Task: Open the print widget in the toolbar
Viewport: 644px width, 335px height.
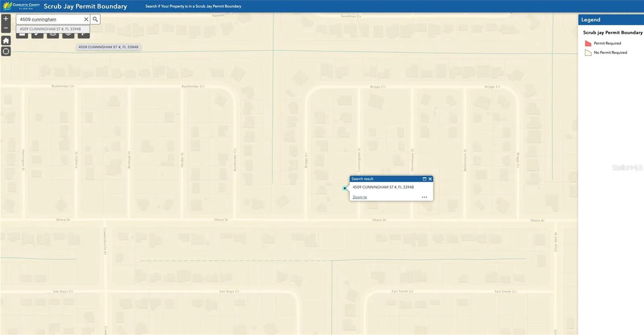Action: (x=53, y=35)
